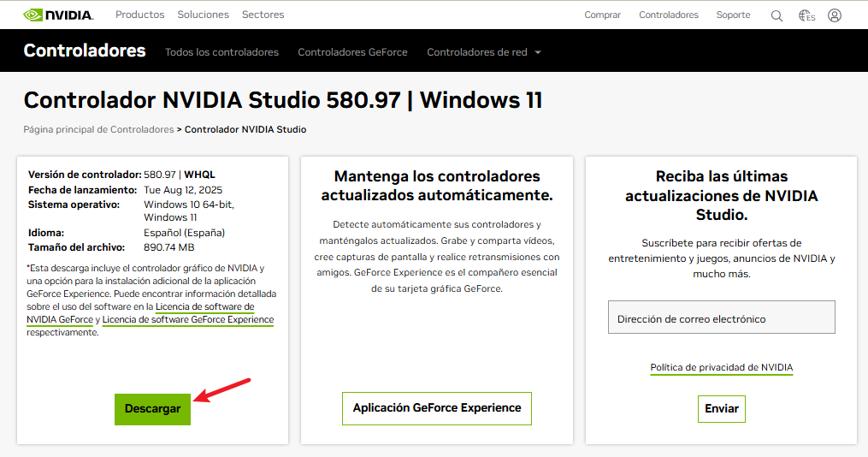
Task: Click the language value Español (España)
Action: (x=185, y=233)
